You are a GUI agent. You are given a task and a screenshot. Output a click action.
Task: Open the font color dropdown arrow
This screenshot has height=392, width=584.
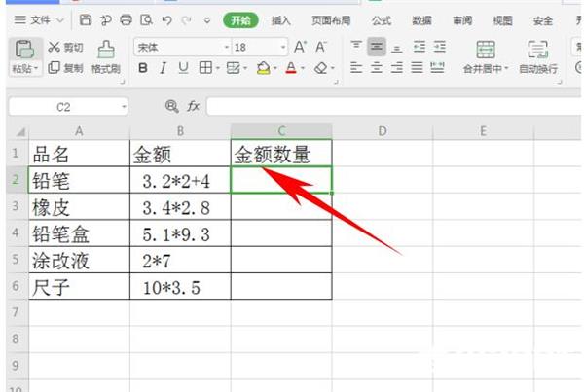[x=303, y=68]
